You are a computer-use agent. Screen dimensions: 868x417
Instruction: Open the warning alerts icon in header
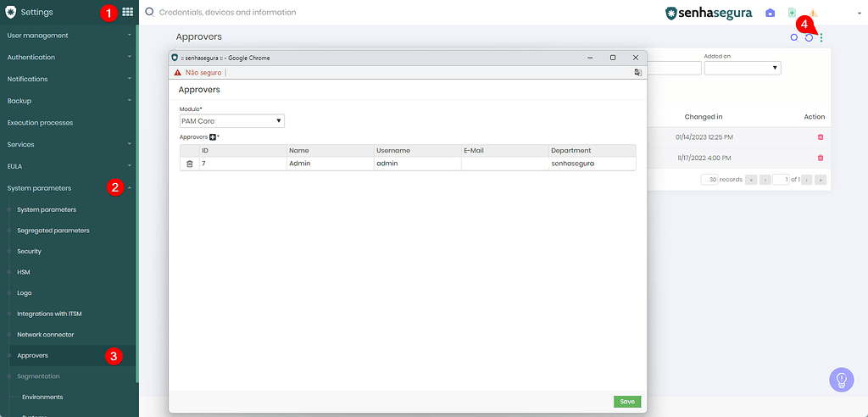(813, 13)
